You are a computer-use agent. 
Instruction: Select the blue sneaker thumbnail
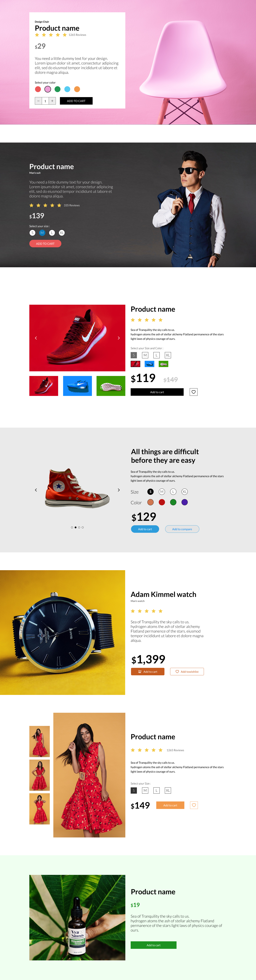pos(78,386)
